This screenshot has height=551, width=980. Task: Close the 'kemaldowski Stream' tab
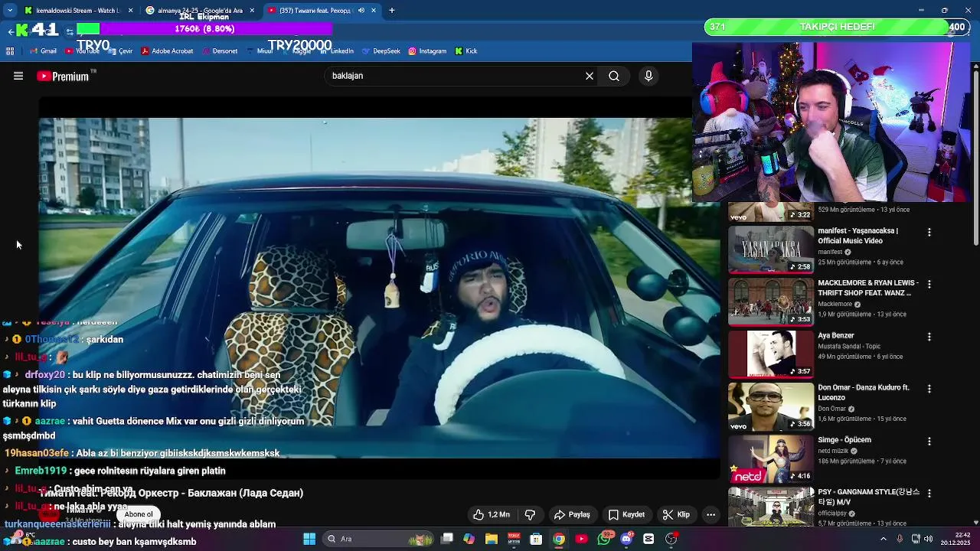point(130,11)
